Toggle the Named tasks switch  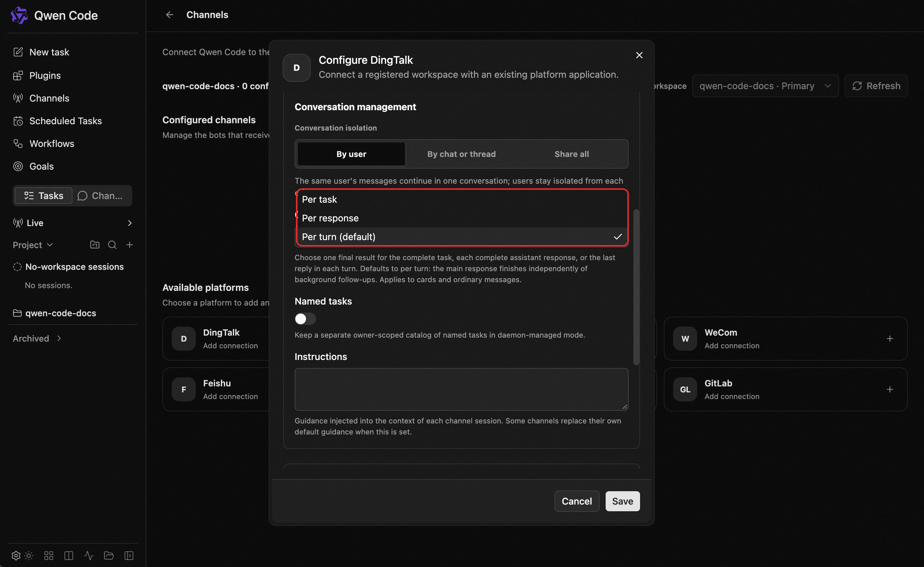pos(305,319)
